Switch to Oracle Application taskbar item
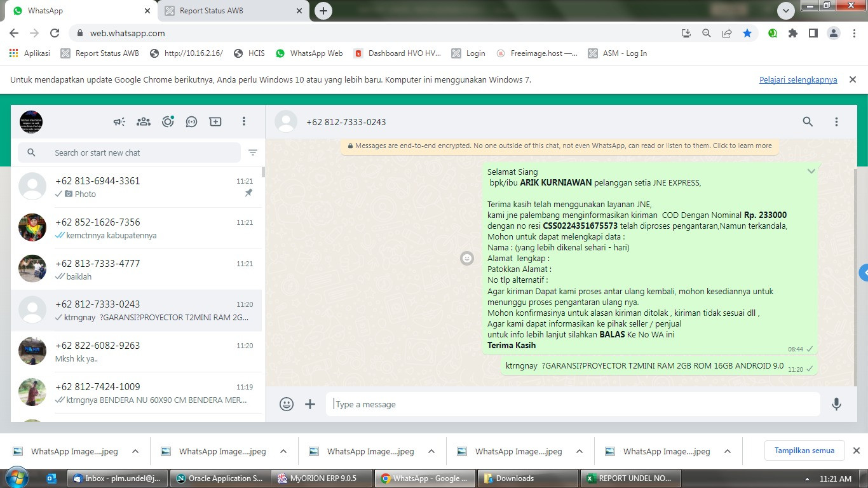 [x=220, y=478]
